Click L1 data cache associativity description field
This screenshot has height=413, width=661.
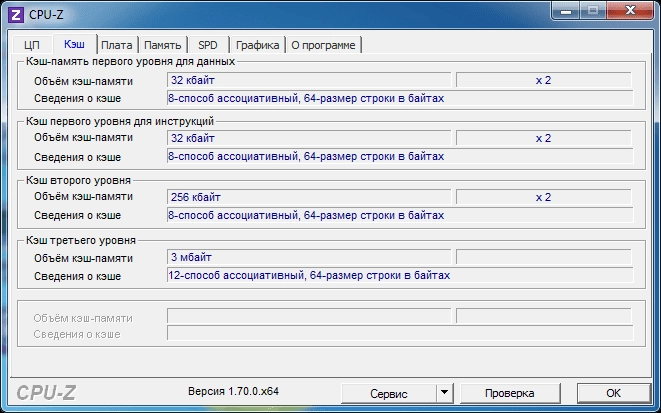[x=400, y=98]
